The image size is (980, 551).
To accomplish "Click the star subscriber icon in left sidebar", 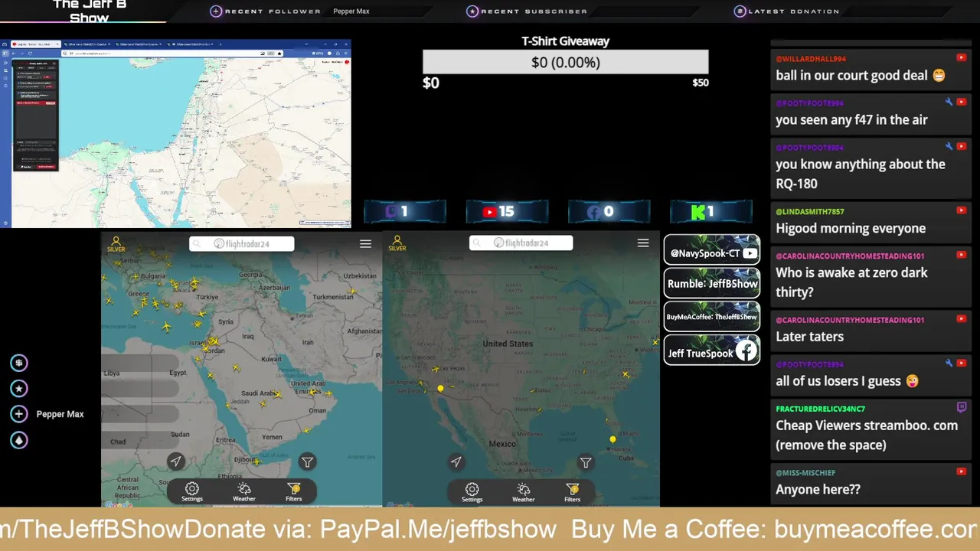I will coord(19,388).
